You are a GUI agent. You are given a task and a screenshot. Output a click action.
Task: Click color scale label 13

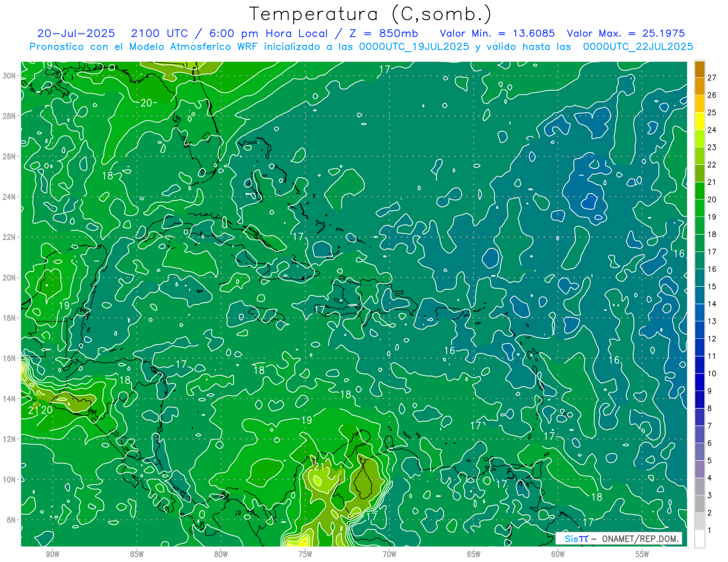pyautogui.click(x=712, y=321)
